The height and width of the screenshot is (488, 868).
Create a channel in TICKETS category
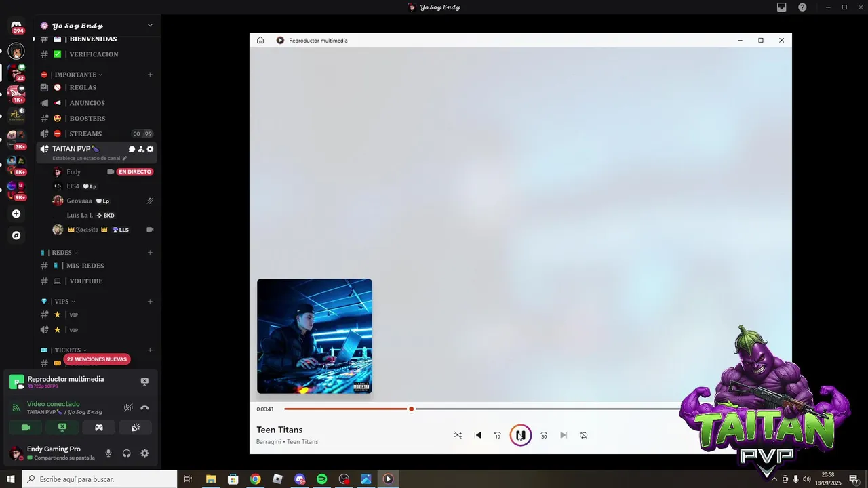pyautogui.click(x=150, y=350)
